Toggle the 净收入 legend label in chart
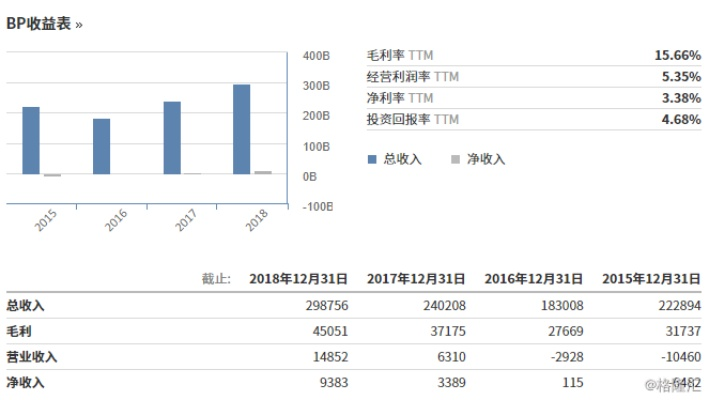 pyautogui.click(x=486, y=159)
